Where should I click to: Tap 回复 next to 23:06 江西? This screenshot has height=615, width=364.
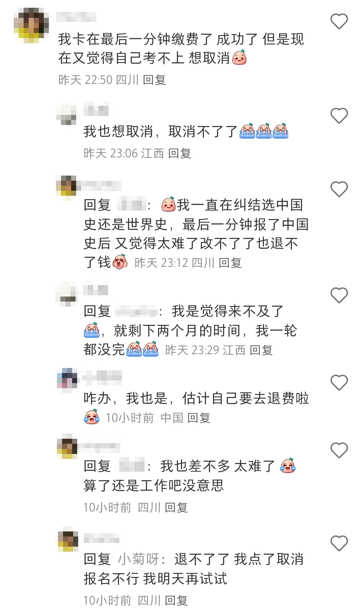click(180, 153)
